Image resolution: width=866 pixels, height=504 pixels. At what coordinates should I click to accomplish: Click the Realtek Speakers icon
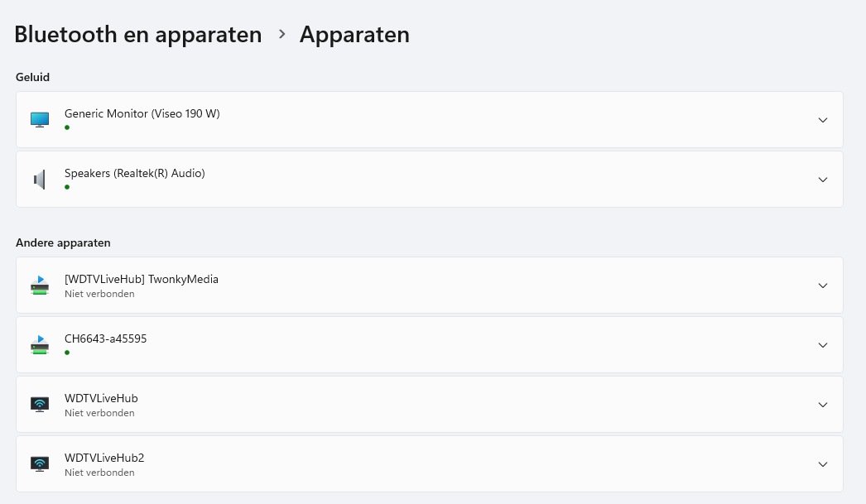point(40,180)
